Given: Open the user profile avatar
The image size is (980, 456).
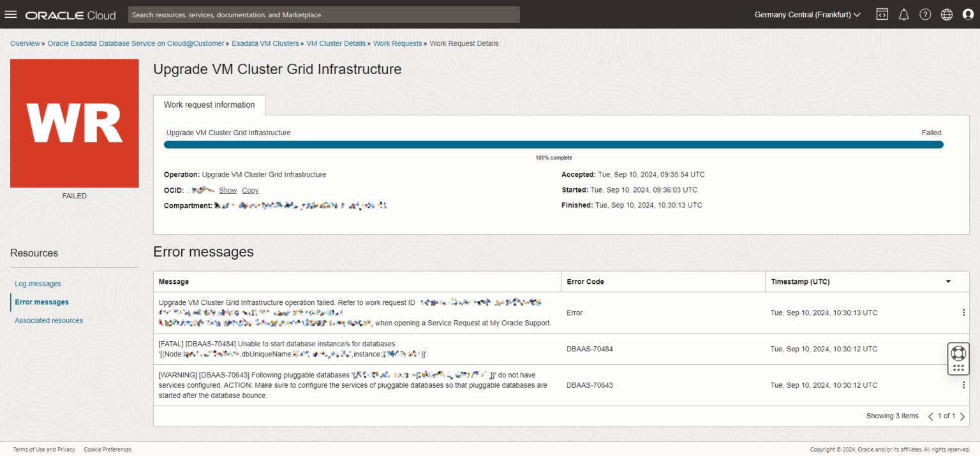Looking at the screenshot, I should 968,14.
